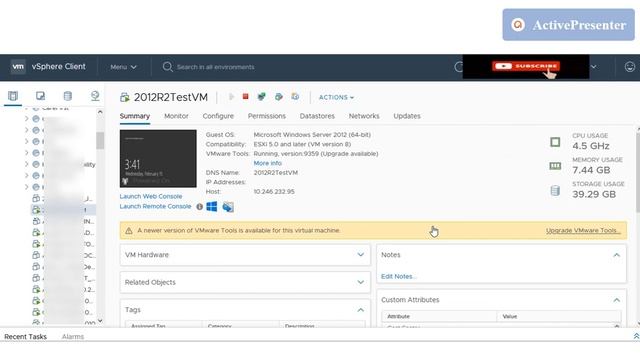Switch to the Configure tab
Screen dimensions: 640x360
coord(218,116)
